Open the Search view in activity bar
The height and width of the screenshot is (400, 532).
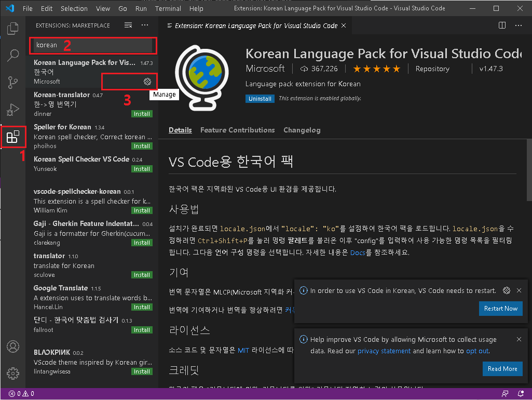(13, 55)
